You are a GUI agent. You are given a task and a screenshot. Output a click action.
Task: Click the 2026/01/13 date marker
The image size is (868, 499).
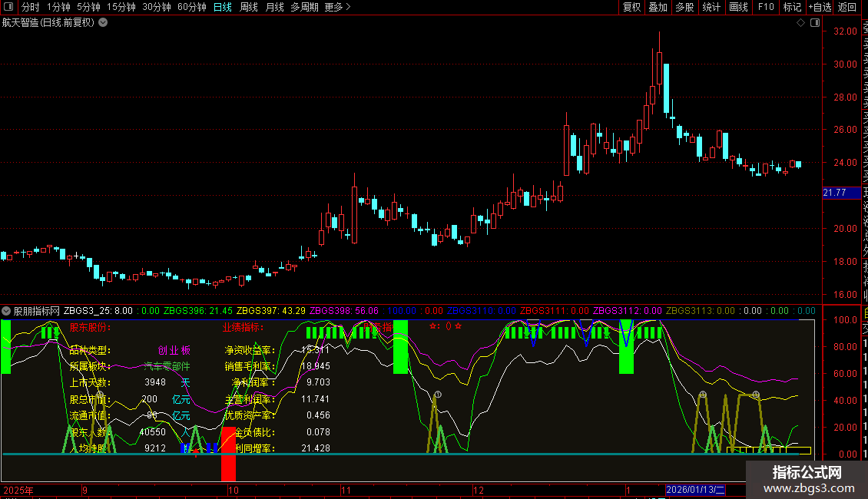tap(695, 490)
